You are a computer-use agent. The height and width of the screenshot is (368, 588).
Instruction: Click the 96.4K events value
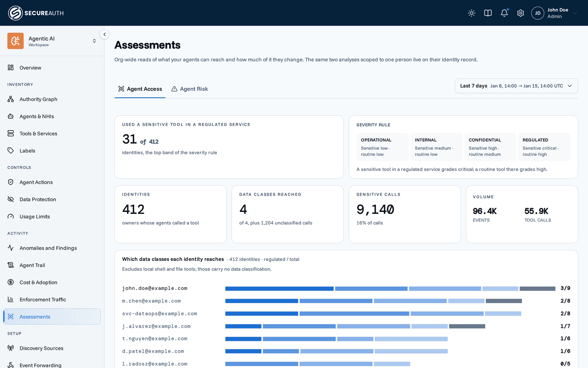[x=485, y=211]
